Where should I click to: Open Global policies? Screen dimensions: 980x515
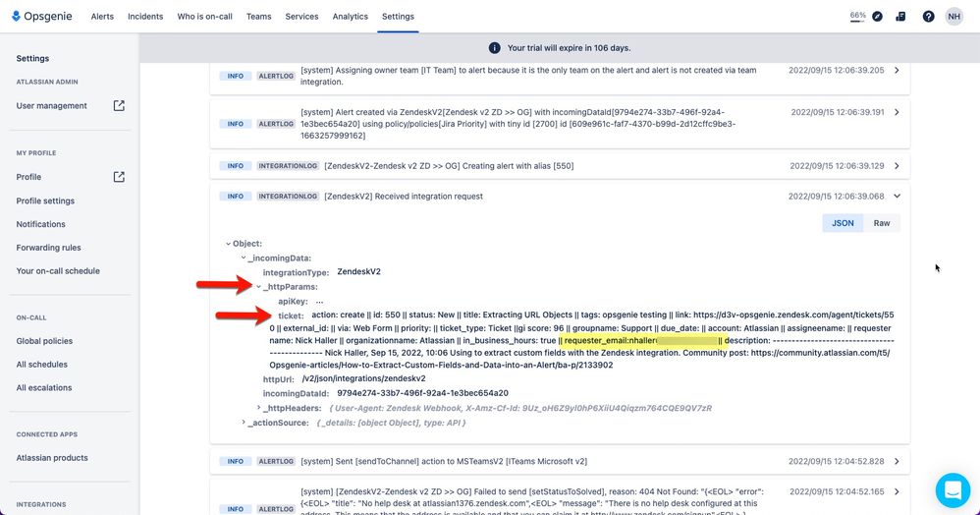pos(44,341)
